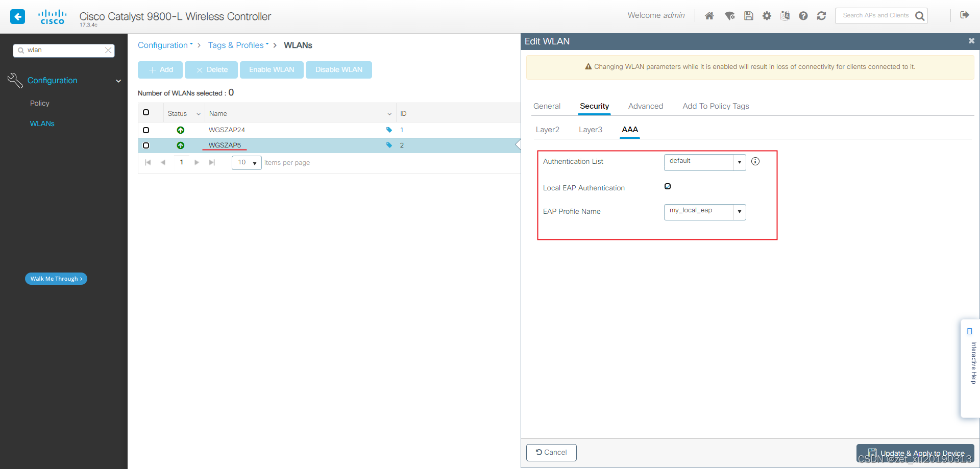Image resolution: width=980 pixels, height=469 pixels.
Task: Open the wireless setup wizard icon
Action: [x=729, y=16]
